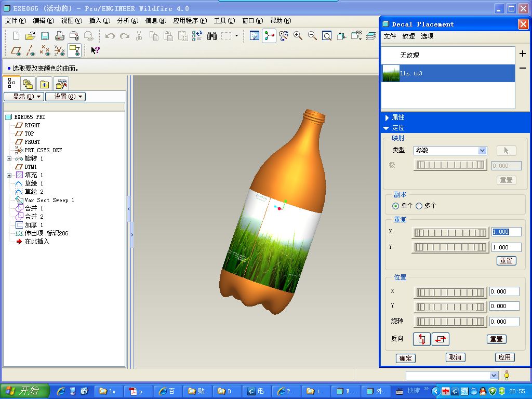Open the 纹理 menu in Decal Placement
Image resolution: width=532 pixels, height=399 pixels.
(x=408, y=36)
